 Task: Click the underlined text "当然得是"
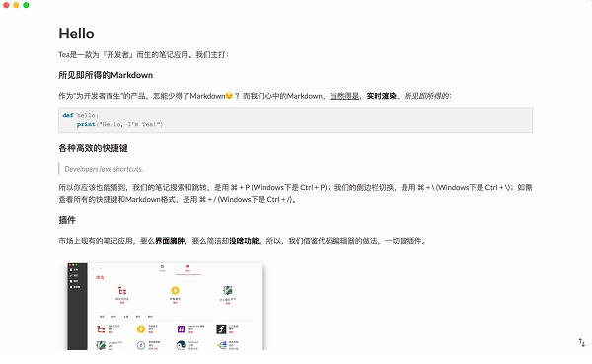point(344,96)
